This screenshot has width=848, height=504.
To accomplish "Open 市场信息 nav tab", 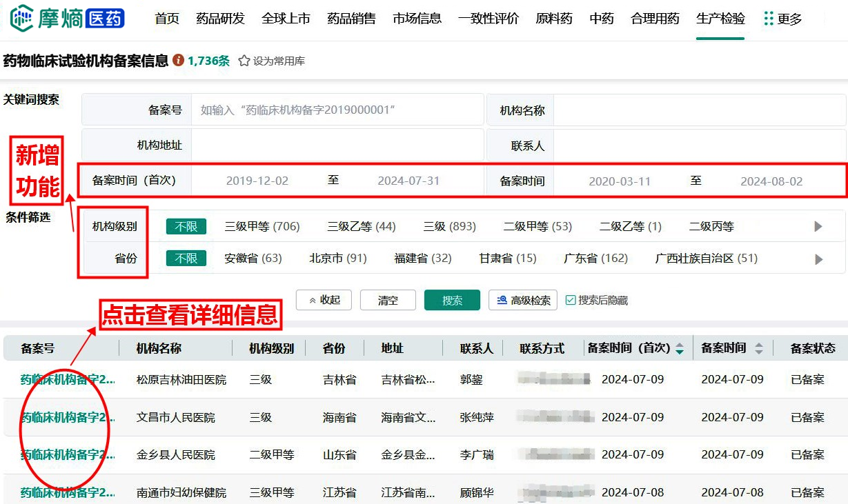I will (417, 19).
